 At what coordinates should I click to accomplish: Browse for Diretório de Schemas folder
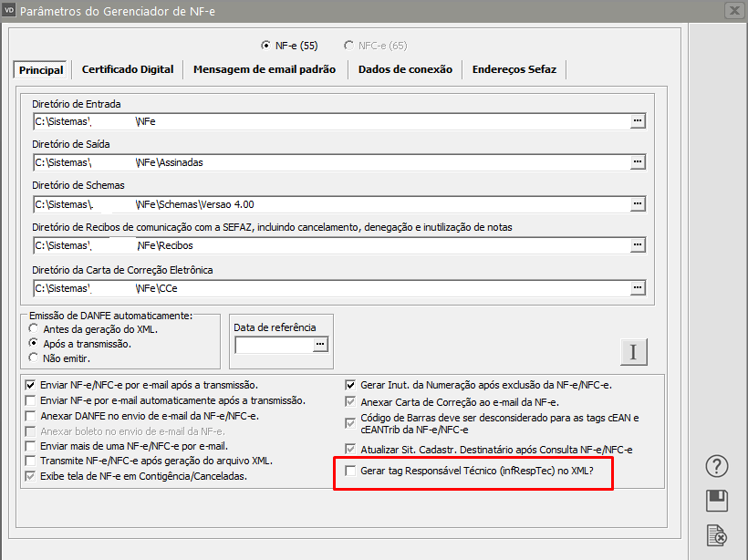[638, 204]
